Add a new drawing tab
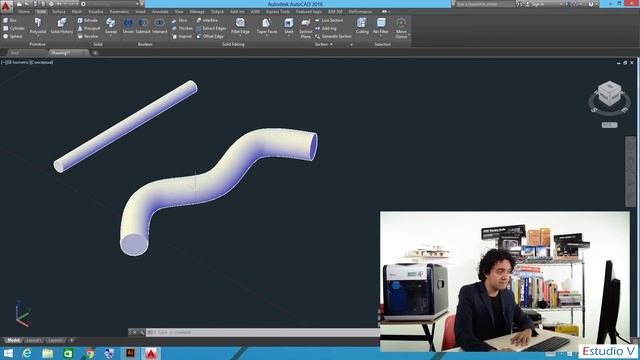The height and width of the screenshot is (360, 640). (95, 53)
